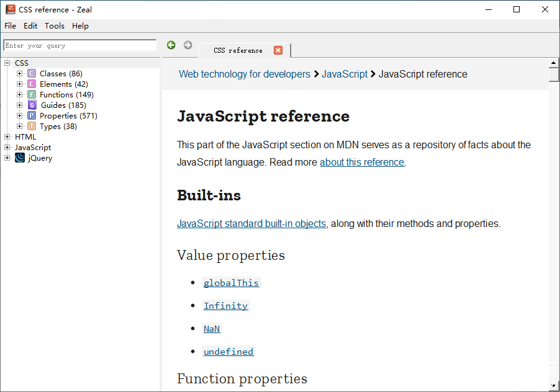Select the HTML docset item
The height and width of the screenshot is (392, 560).
pos(25,136)
